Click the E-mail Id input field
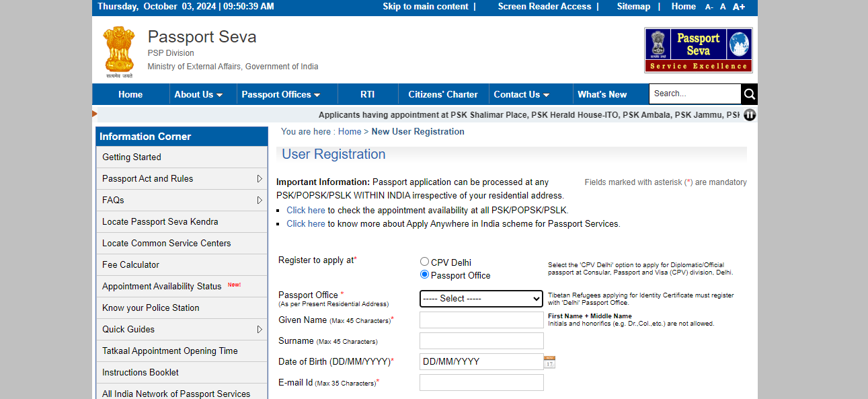The image size is (868, 399). pyautogui.click(x=481, y=383)
